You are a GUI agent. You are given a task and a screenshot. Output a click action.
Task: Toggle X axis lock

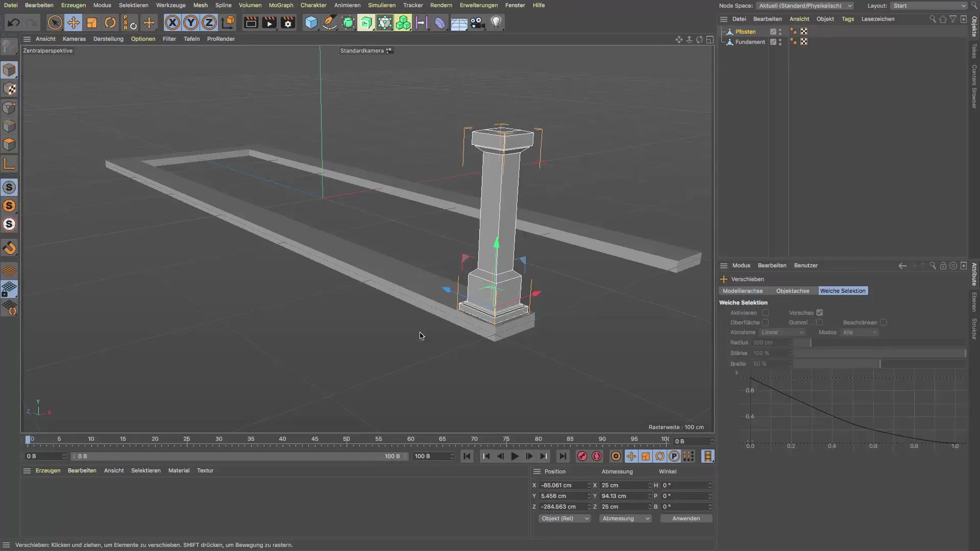click(x=173, y=22)
